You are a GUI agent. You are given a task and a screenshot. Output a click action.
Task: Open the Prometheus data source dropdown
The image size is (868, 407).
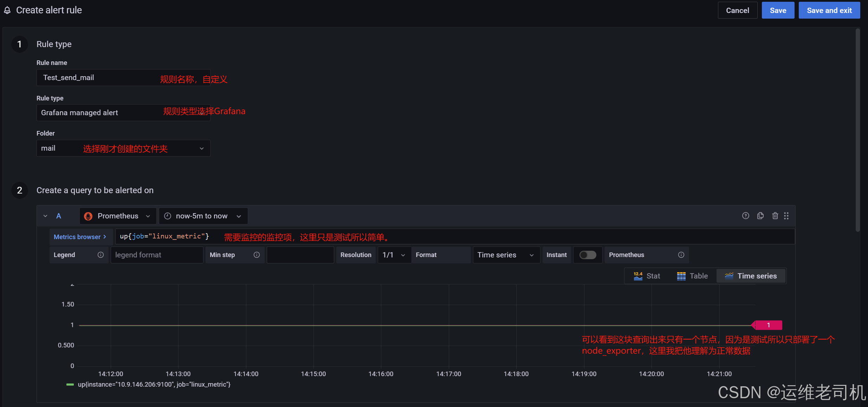click(118, 216)
